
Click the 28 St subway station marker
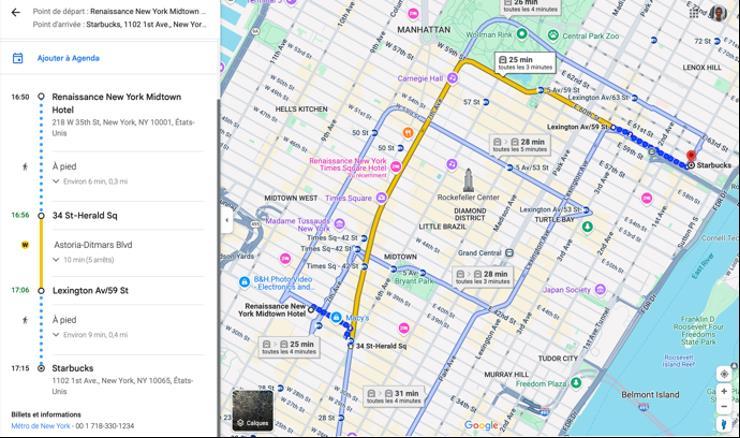coord(341,418)
